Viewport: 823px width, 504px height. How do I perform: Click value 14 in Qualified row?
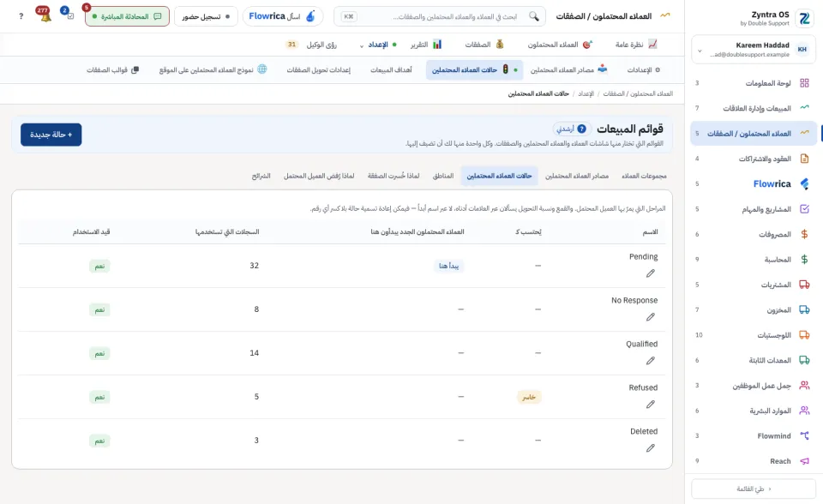[254, 353]
